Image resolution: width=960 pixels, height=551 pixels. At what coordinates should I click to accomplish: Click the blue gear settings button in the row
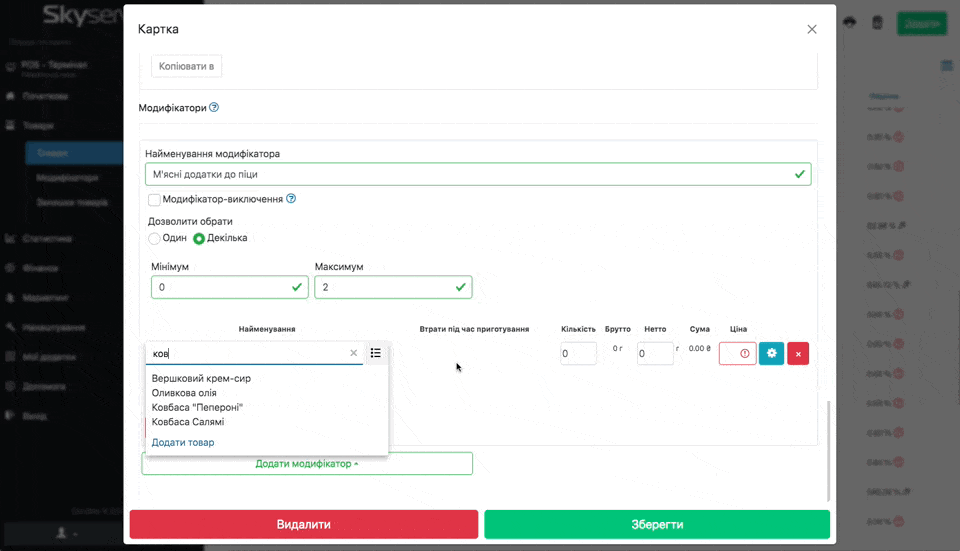pos(771,353)
